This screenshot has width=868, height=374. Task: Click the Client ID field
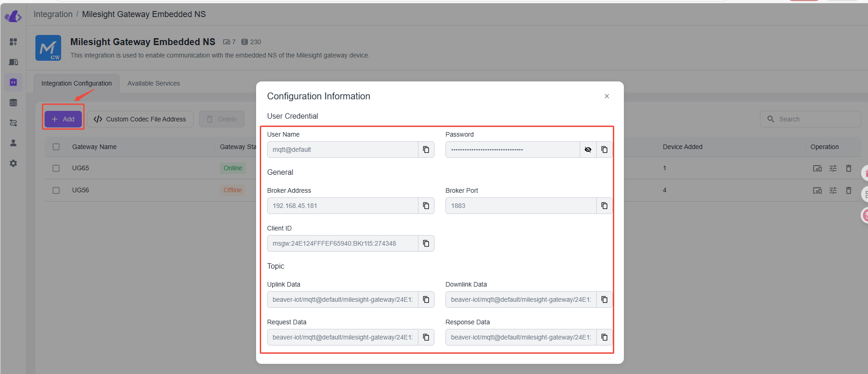(343, 243)
